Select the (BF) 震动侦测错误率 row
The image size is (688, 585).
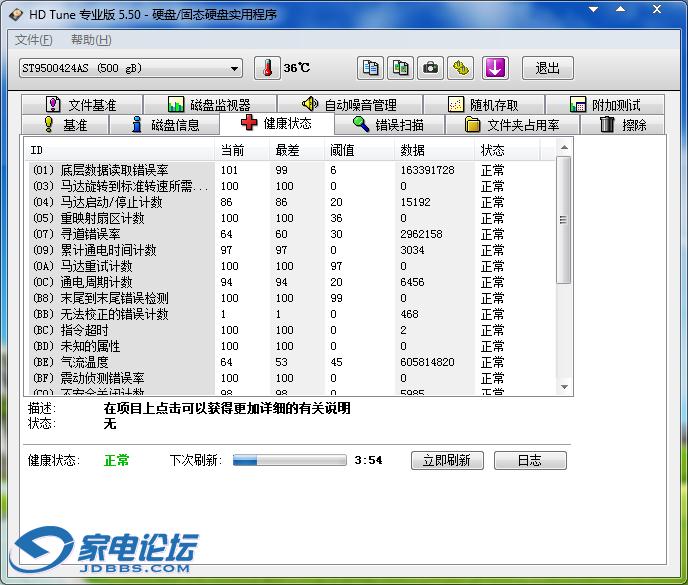pos(292,378)
